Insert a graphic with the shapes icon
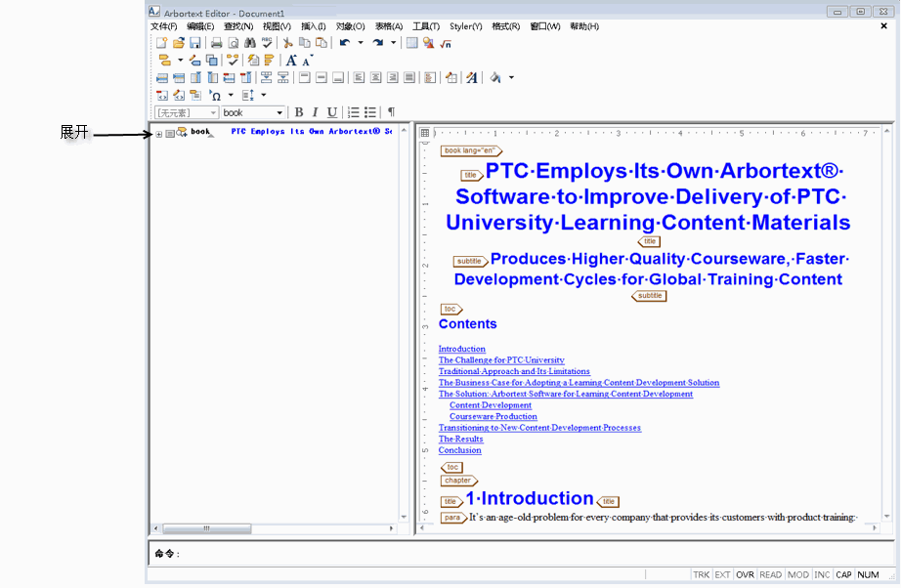The height and width of the screenshot is (588, 901). (429, 43)
